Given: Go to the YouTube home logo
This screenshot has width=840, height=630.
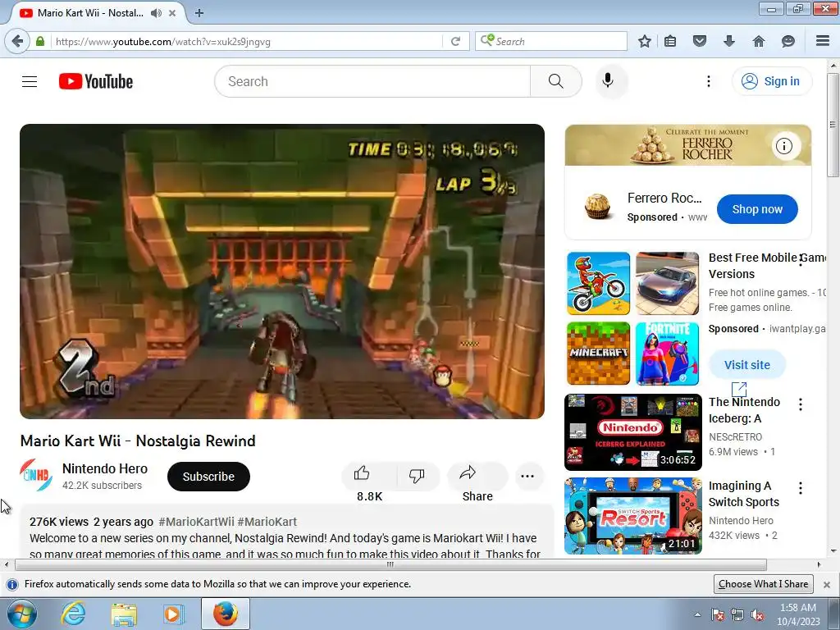Looking at the screenshot, I should coord(96,81).
